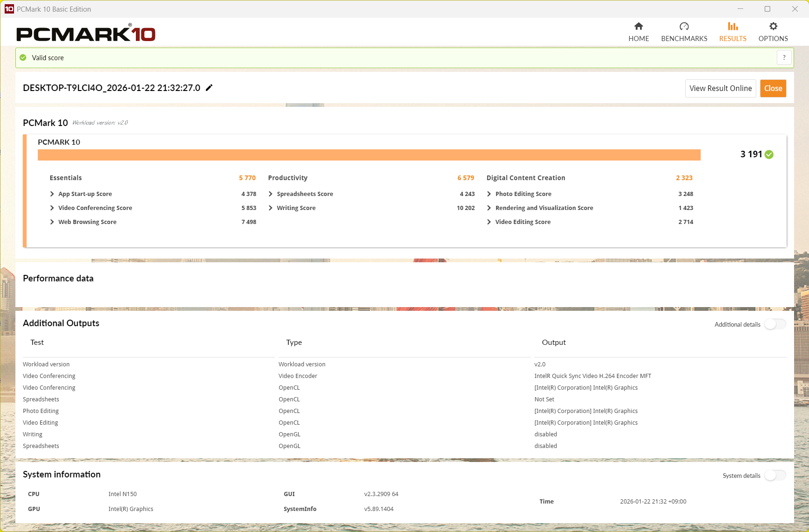The image size is (809, 532).
Task: Click the Options gear icon
Action: click(773, 26)
